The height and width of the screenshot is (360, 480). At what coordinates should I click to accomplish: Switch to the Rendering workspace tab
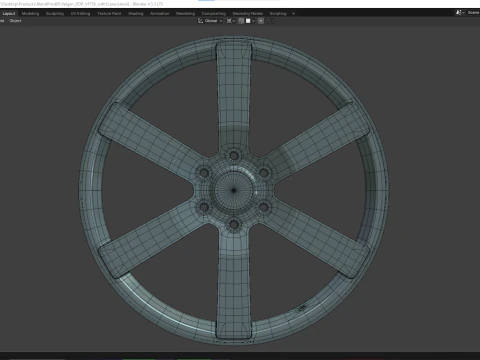185,14
